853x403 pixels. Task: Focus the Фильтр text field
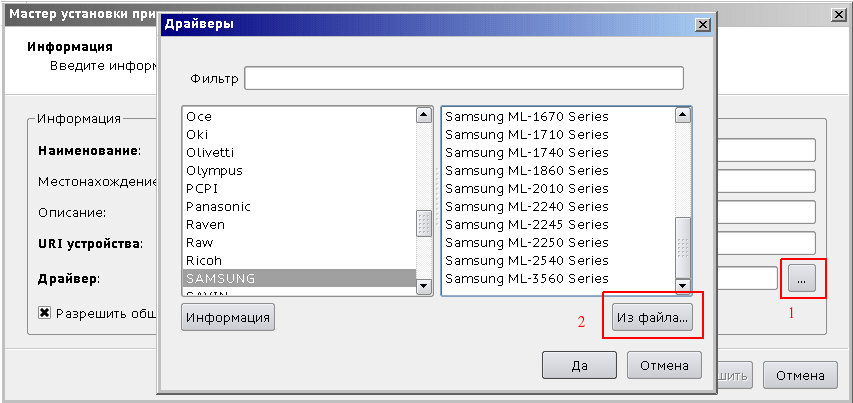coord(464,78)
